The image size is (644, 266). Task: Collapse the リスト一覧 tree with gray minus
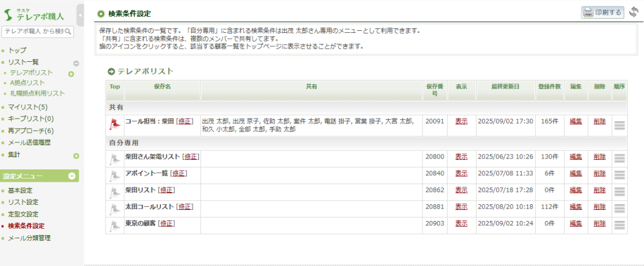(76, 63)
